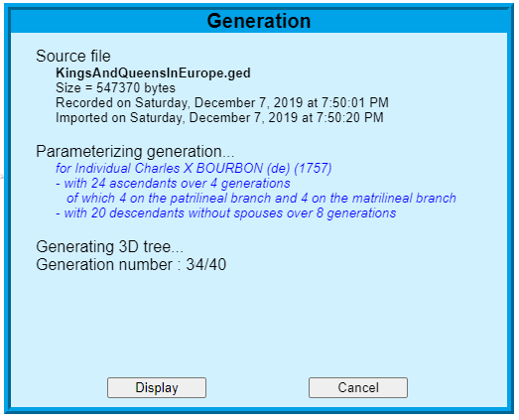Click the Size = 547370 bytes line
Screen dimensions: 519x420
click(x=115, y=87)
